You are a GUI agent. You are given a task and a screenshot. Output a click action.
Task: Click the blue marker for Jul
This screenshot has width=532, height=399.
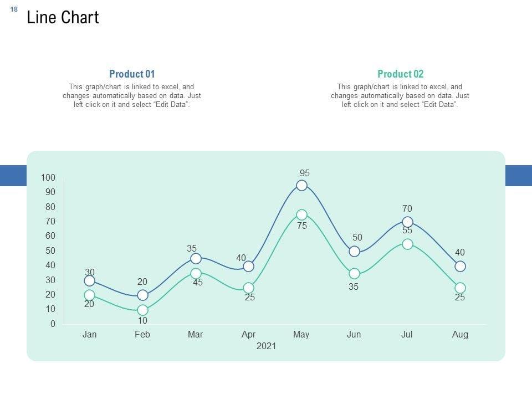407,222
